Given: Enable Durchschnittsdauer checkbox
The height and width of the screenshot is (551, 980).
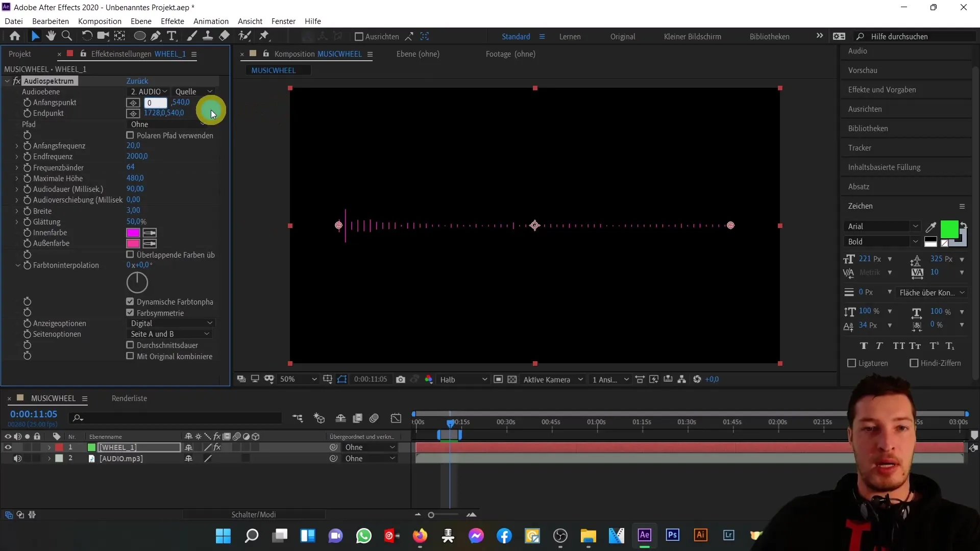Looking at the screenshot, I should pyautogui.click(x=130, y=345).
